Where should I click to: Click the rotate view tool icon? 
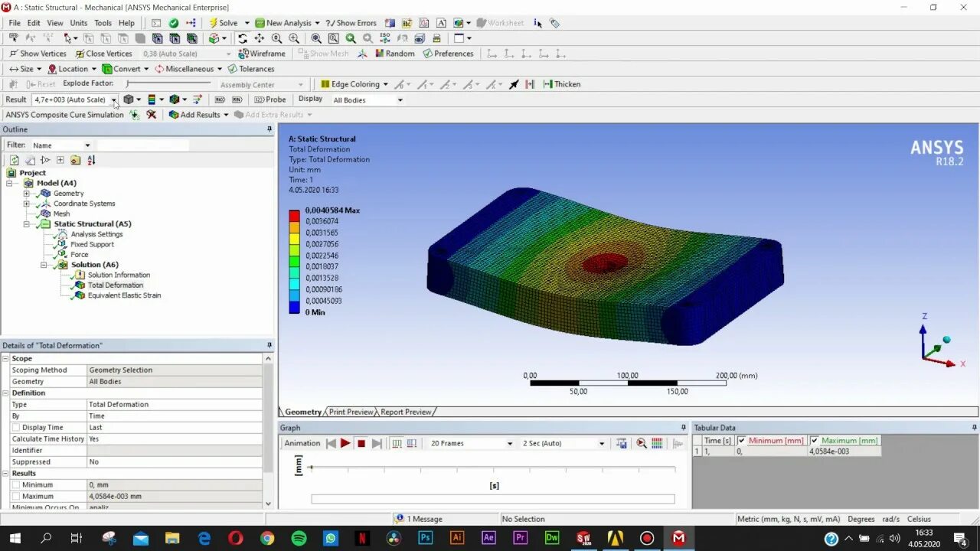point(243,38)
